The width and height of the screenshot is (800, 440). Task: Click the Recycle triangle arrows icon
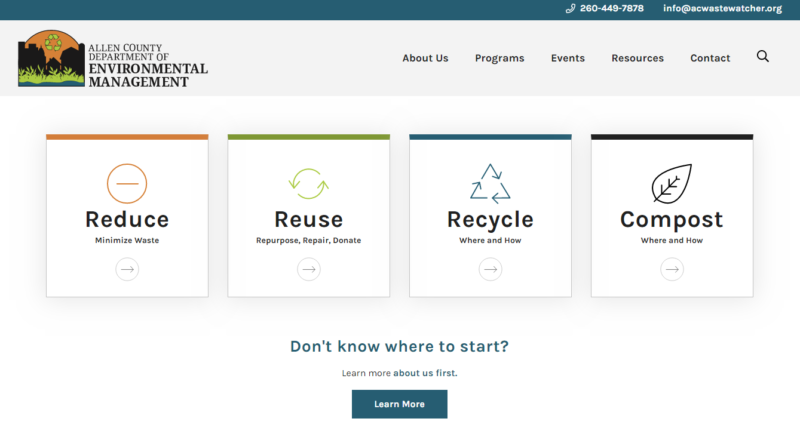(490, 183)
